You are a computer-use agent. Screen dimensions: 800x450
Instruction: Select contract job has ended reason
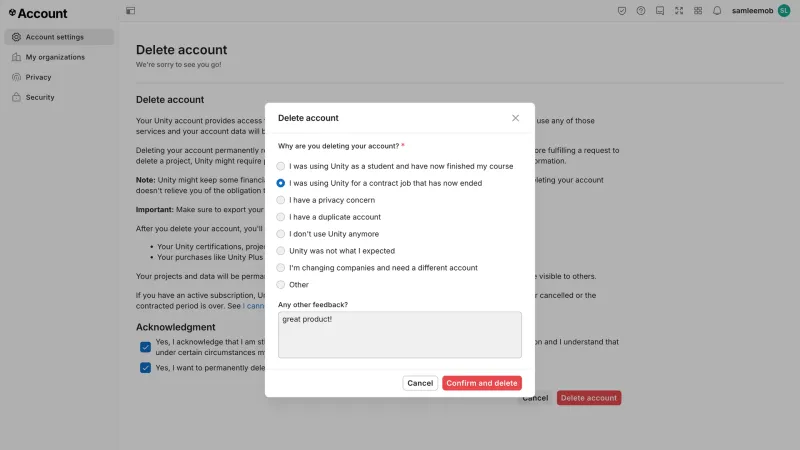point(281,183)
